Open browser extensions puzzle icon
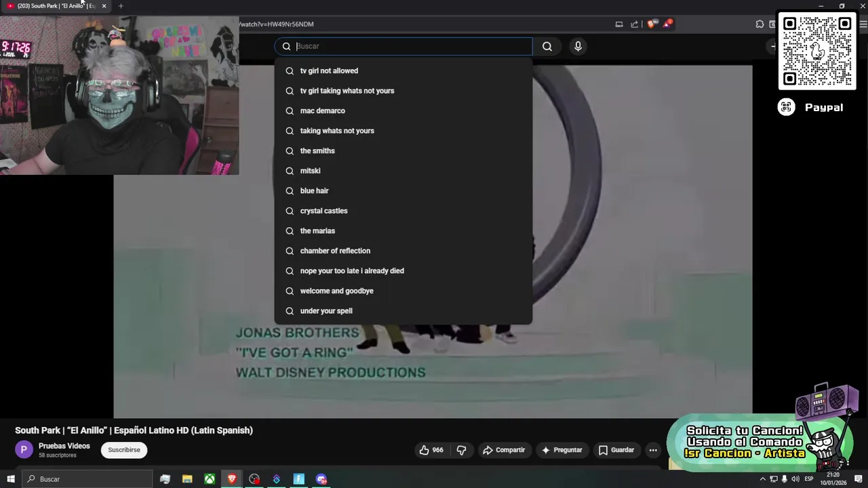The width and height of the screenshot is (868, 488). [x=759, y=24]
